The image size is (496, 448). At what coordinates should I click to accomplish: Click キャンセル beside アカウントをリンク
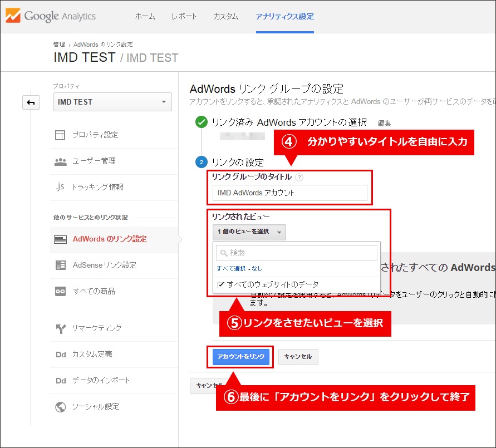coord(298,357)
